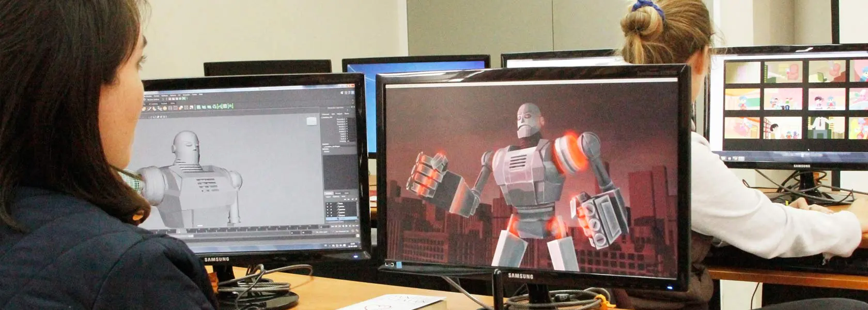Screen dimensions: 868x310
Task: Click the view cube in Maya's viewport
Action: click(312, 121)
